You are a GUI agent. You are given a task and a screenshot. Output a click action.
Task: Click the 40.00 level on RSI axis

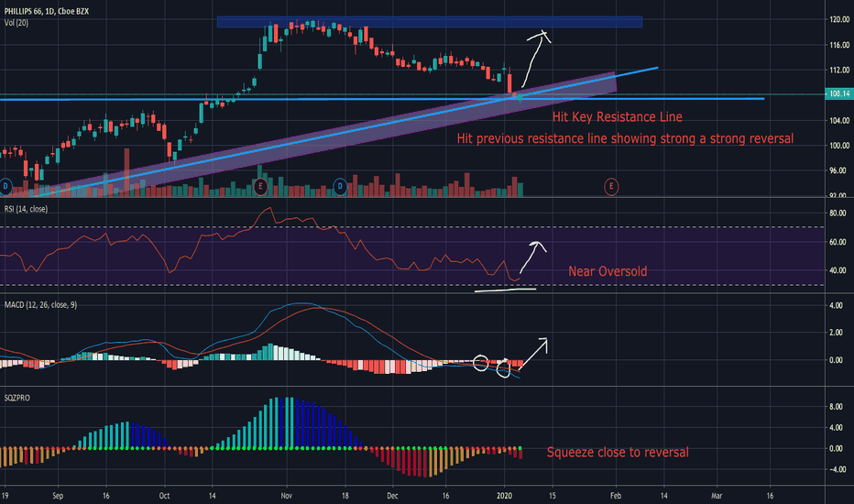[838, 270]
